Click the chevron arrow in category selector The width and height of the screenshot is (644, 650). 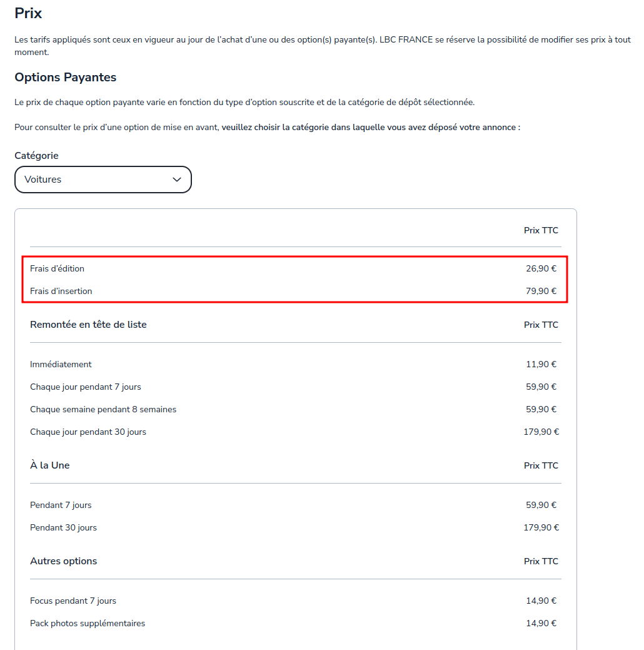(177, 180)
